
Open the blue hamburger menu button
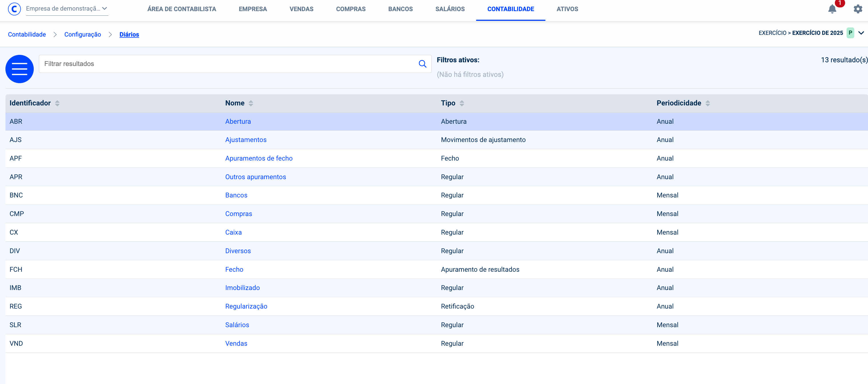point(19,69)
